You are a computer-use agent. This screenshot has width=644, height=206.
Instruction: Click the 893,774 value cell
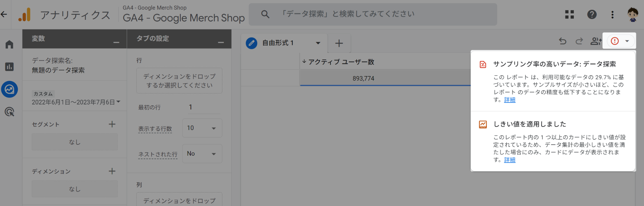coord(364,78)
